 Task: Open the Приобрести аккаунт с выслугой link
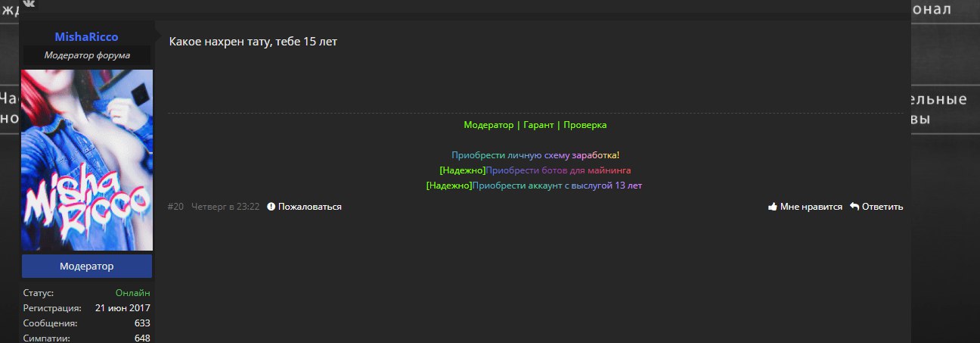[557, 186]
